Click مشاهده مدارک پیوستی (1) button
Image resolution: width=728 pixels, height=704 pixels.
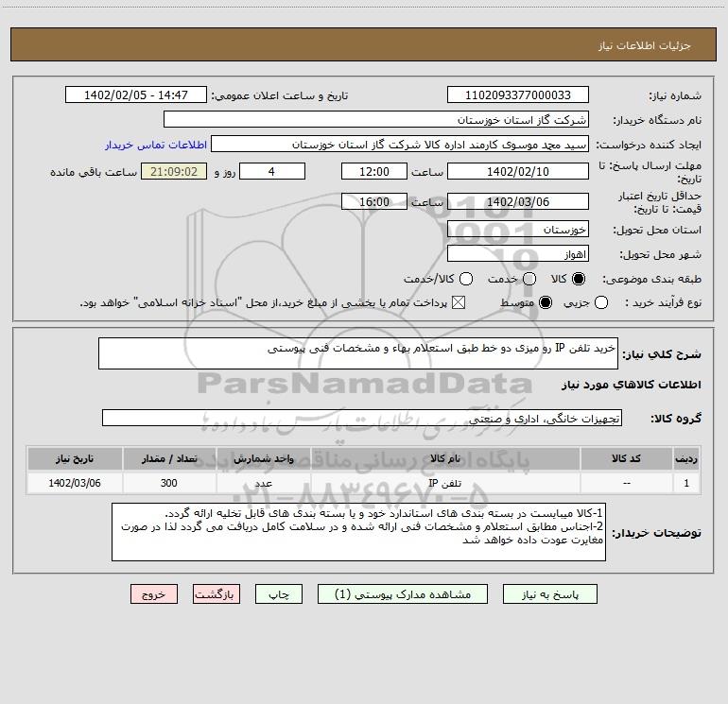click(403, 594)
